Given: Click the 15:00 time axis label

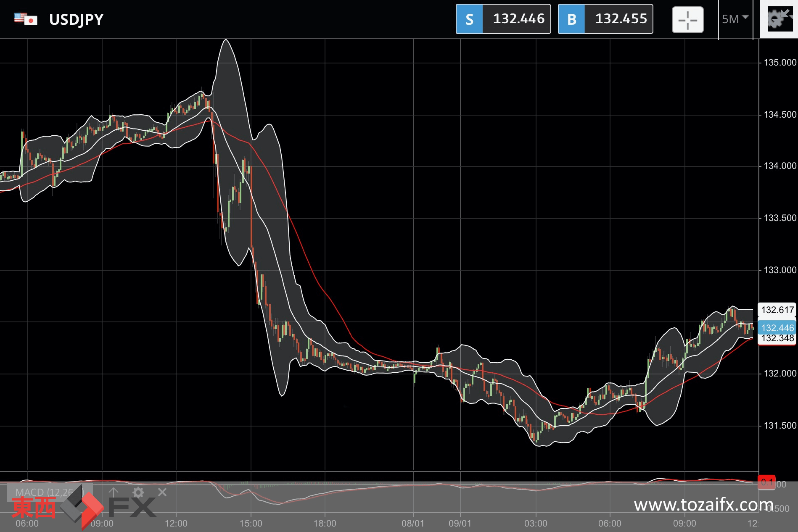Looking at the screenshot, I should point(251,523).
